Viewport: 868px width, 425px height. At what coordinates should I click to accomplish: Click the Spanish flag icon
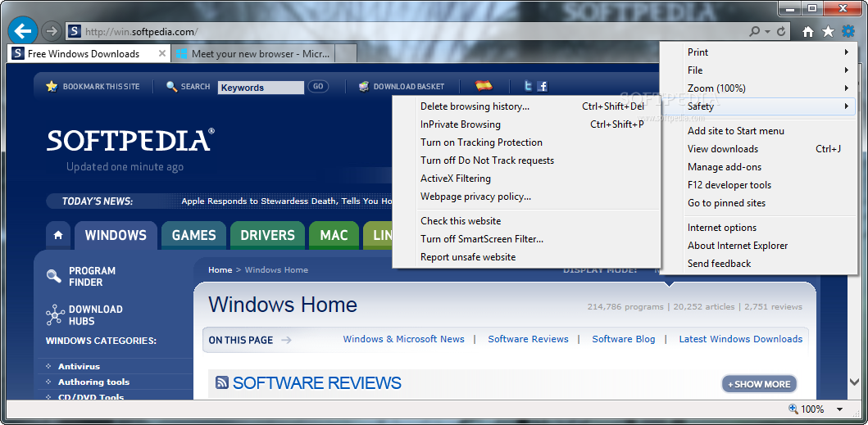[x=484, y=86]
